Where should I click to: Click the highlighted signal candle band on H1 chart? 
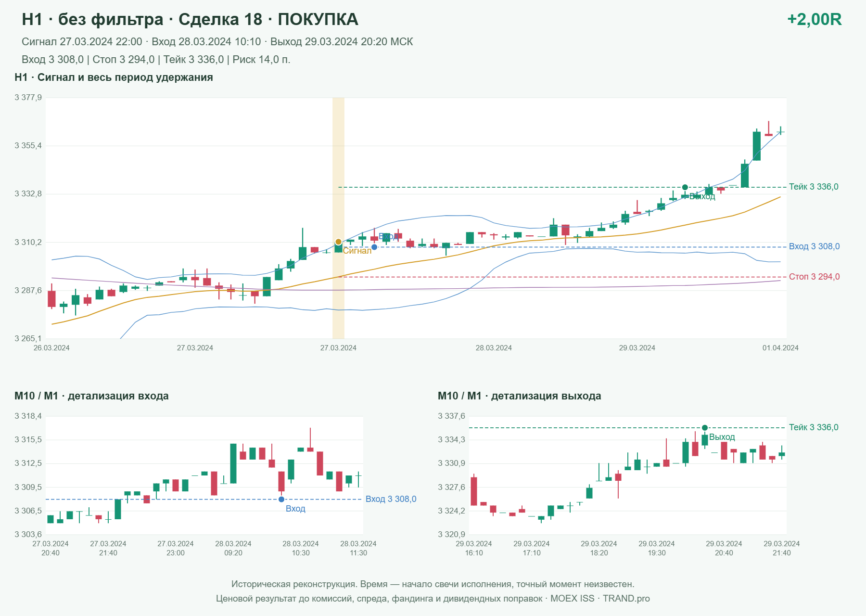coord(338,218)
